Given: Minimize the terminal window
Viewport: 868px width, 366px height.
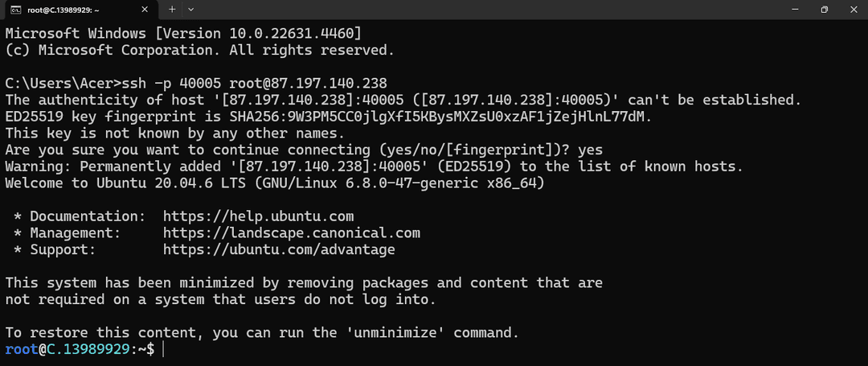Looking at the screenshot, I should click(796, 10).
